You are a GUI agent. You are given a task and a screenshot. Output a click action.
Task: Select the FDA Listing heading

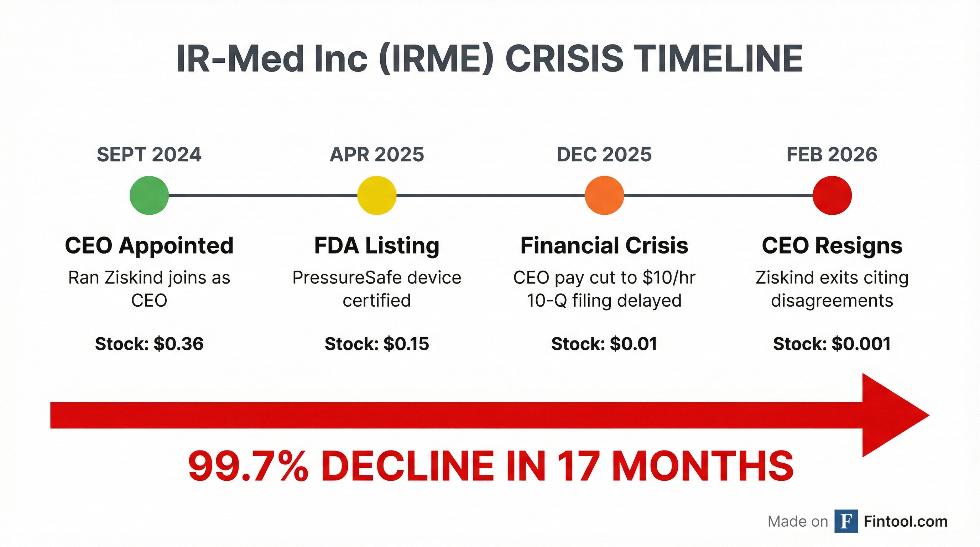(377, 245)
